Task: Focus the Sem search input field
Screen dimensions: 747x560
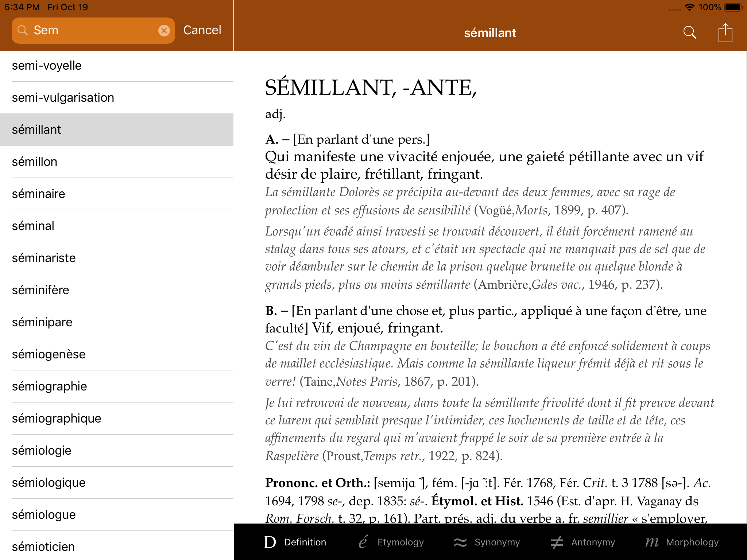Action: click(x=91, y=31)
